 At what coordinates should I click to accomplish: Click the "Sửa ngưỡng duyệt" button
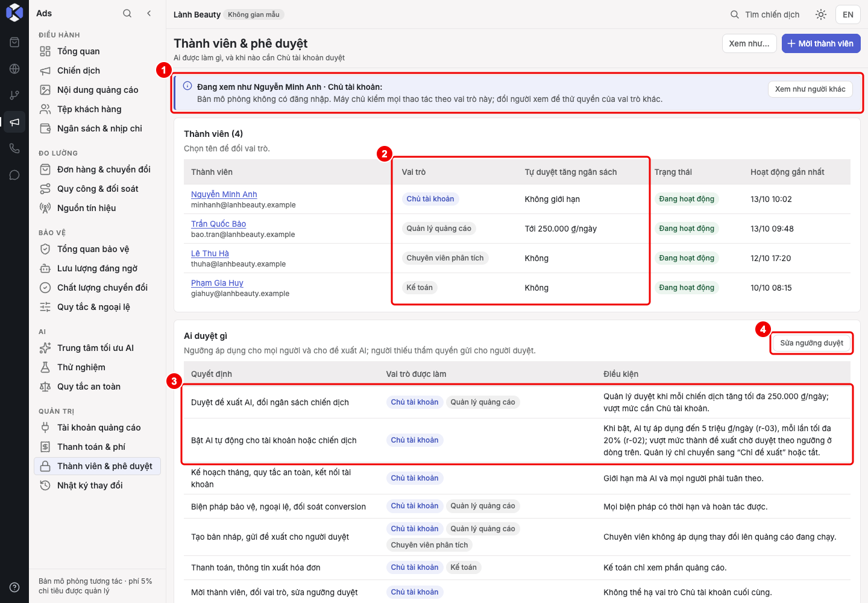tap(812, 343)
